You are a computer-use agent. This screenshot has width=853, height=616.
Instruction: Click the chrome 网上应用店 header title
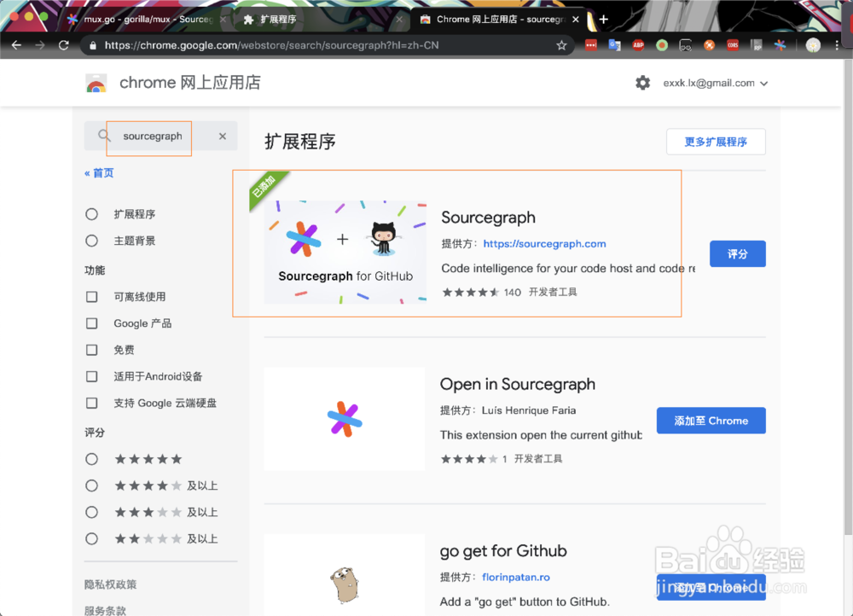(190, 83)
